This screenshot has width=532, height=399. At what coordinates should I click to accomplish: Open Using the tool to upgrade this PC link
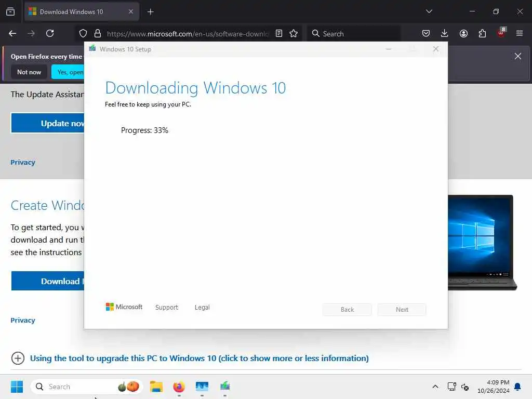[x=199, y=358]
